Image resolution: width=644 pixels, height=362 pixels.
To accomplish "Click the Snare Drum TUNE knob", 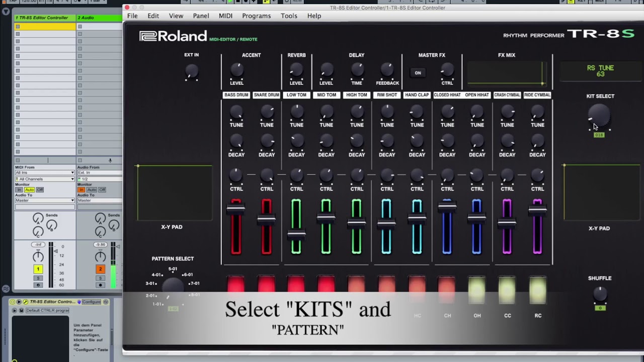I will pyautogui.click(x=267, y=112).
